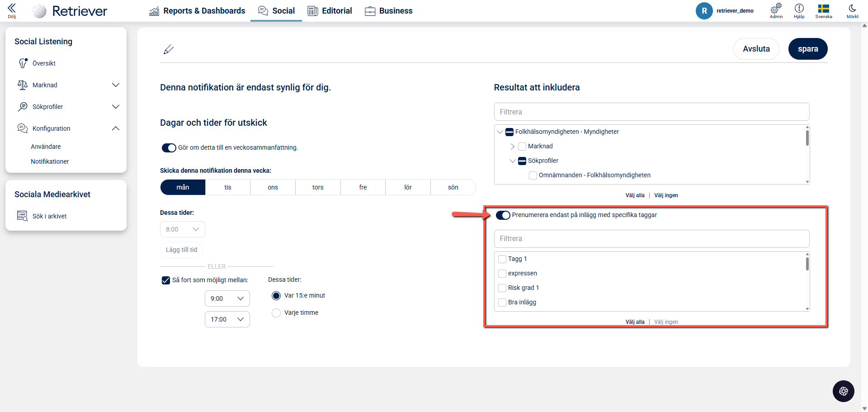Click the Resultat Filtrera input field

tap(651, 112)
